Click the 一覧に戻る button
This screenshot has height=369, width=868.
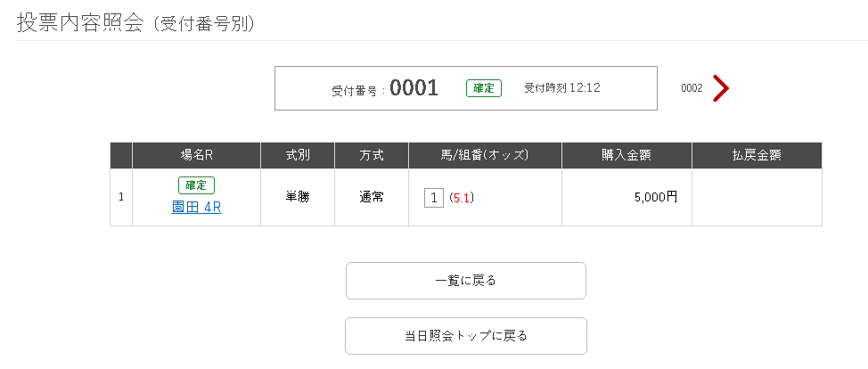click(x=465, y=281)
